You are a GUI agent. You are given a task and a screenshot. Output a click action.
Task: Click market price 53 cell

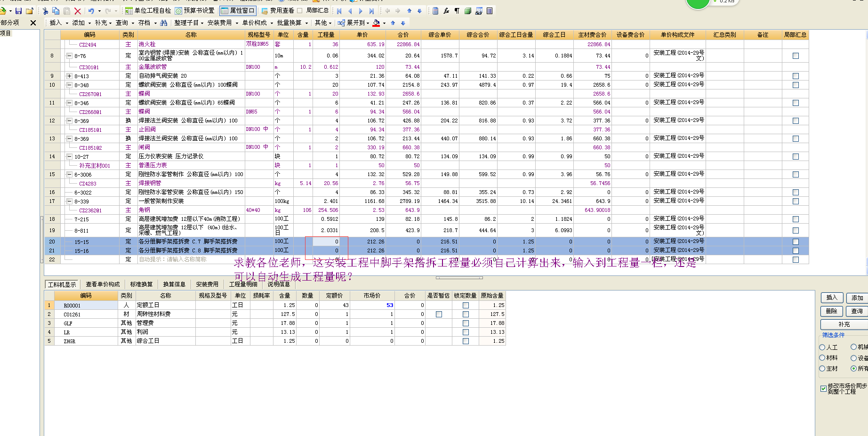pos(372,305)
